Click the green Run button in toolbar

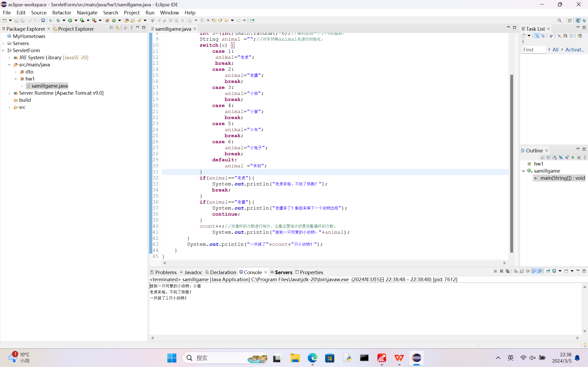tap(70, 20)
